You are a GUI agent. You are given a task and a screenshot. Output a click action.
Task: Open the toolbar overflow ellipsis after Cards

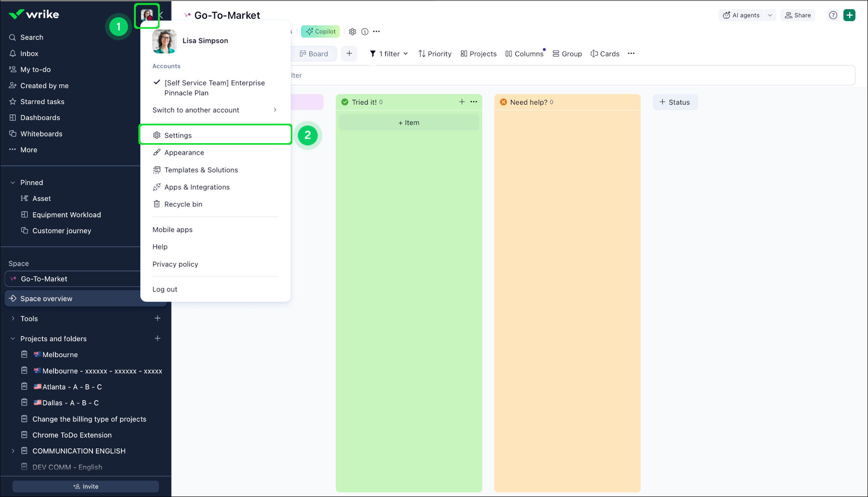[631, 54]
